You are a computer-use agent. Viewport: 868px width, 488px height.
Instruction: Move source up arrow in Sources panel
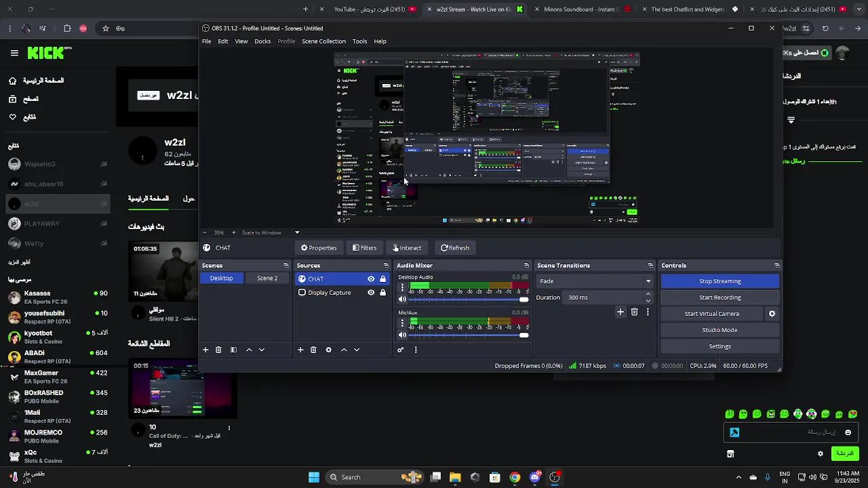point(344,350)
